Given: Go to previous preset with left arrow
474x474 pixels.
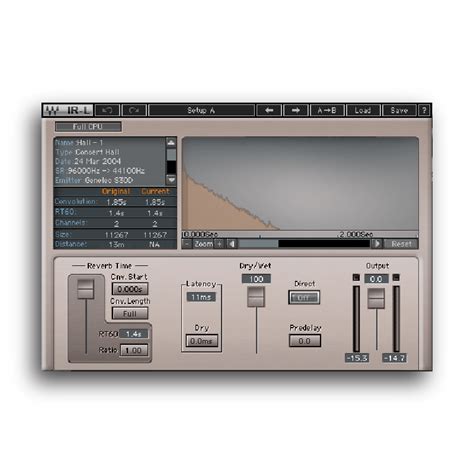Looking at the screenshot, I should point(269,110).
